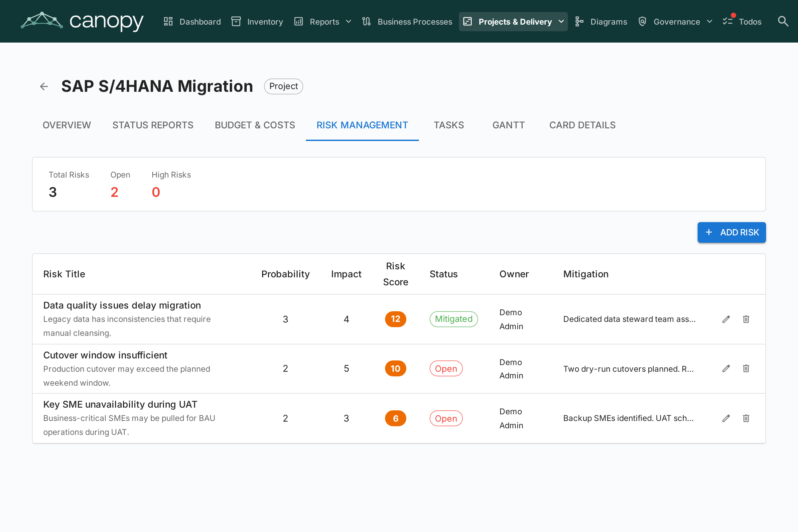This screenshot has height=532, width=798.
Task: Open the Gantt tab
Action: point(509,125)
